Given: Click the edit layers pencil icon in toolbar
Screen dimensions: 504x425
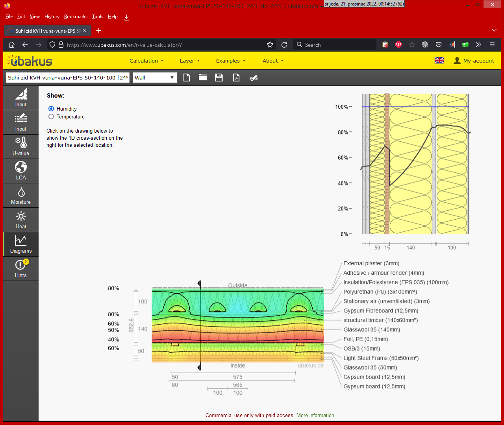Looking at the screenshot, I should [x=254, y=78].
